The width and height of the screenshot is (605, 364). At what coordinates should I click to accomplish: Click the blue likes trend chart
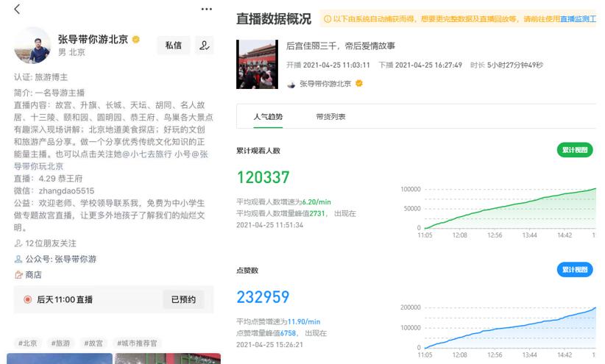point(510,328)
